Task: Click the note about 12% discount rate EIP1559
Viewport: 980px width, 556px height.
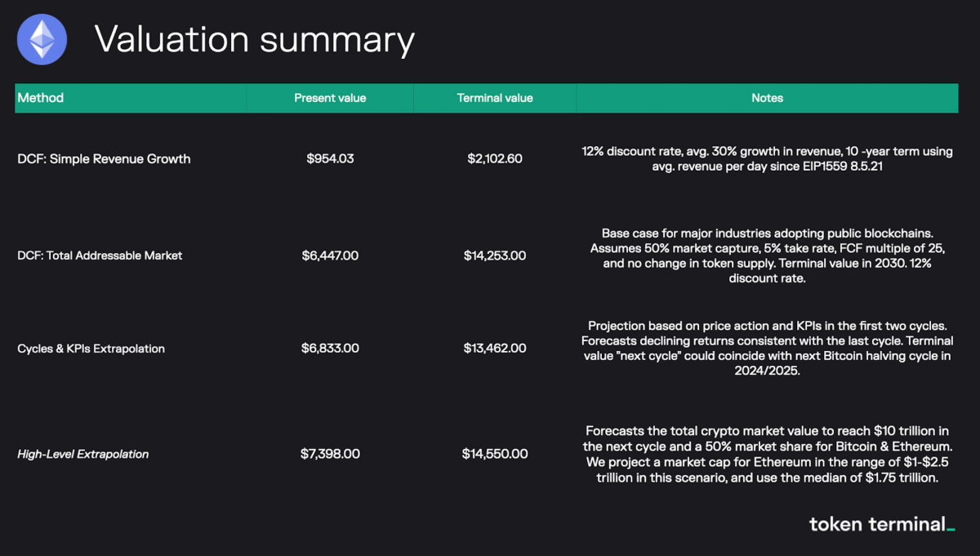Action: (768, 159)
